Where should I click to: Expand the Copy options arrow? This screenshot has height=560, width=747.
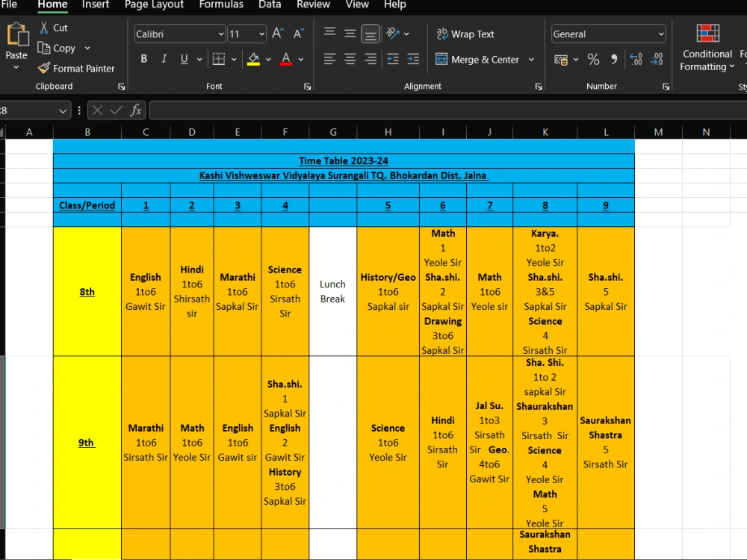click(x=87, y=48)
